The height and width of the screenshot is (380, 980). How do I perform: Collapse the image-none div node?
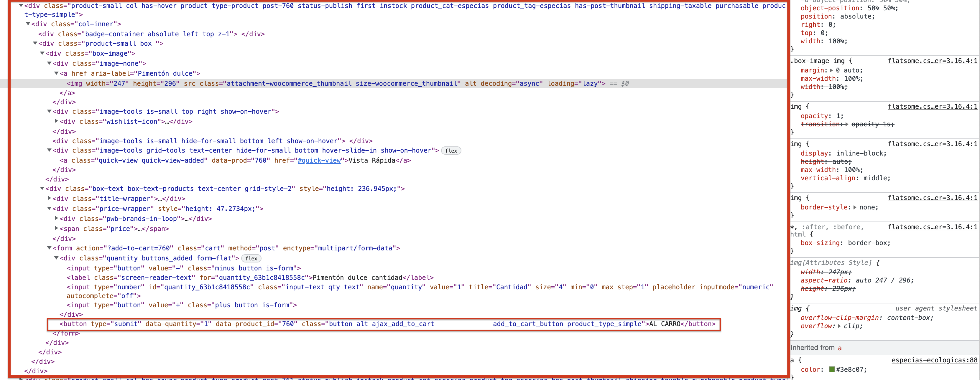click(49, 63)
